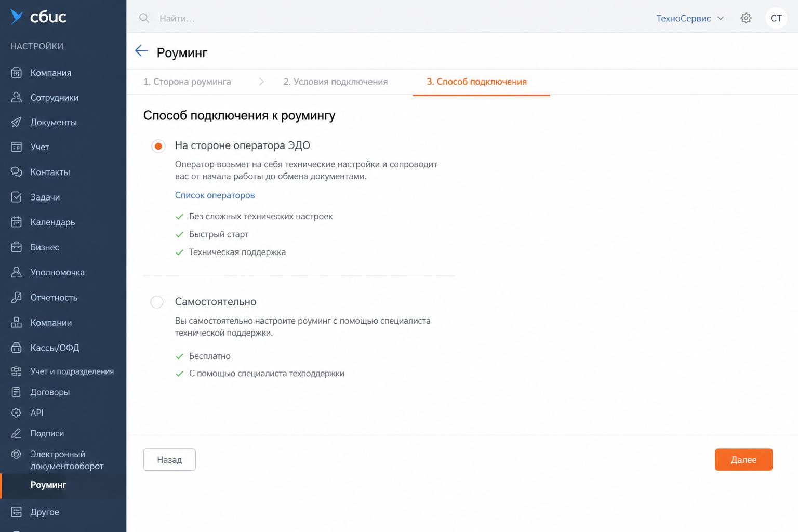Open Список операторов link
The image size is (798, 532).
(x=215, y=195)
